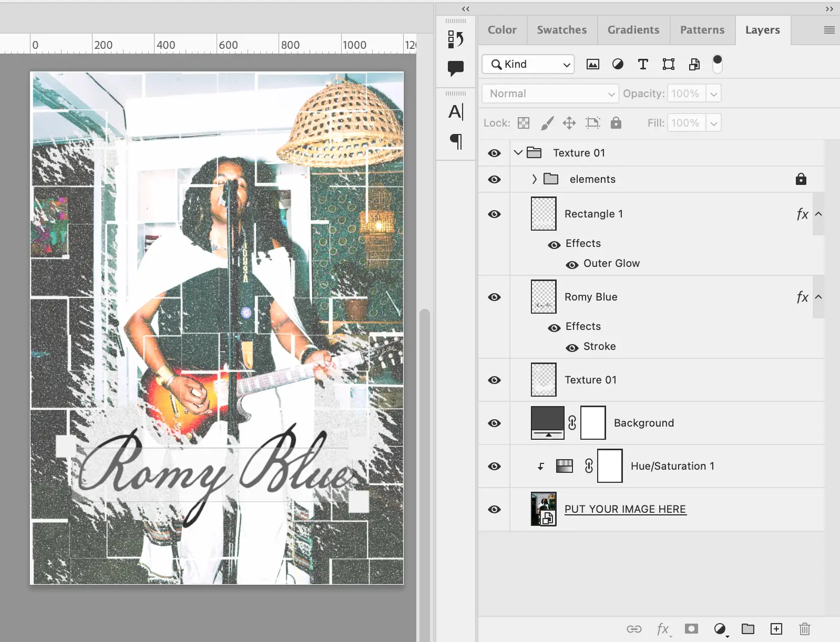Screen dimensions: 840x642
Task: Open the Kind filter dropdown
Action: pos(528,64)
